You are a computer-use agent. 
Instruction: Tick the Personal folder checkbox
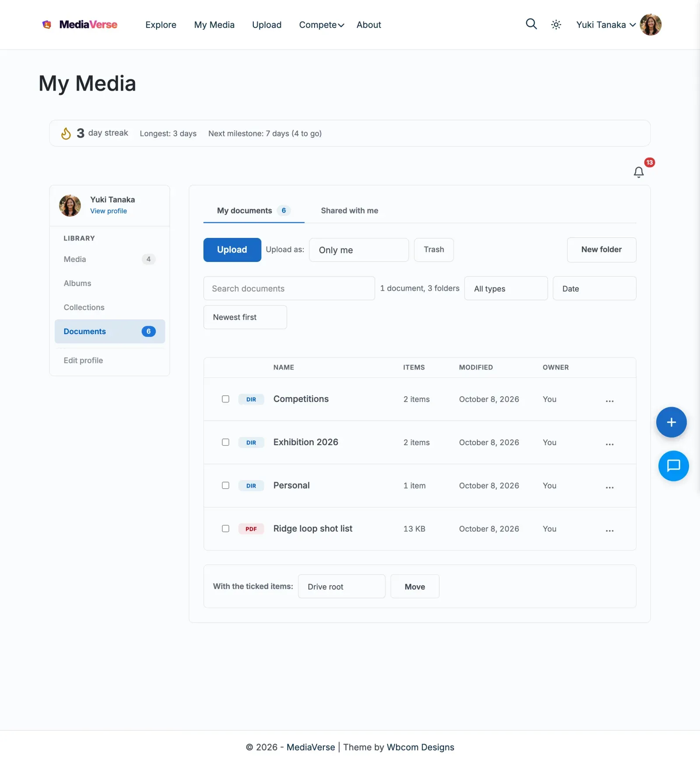pos(225,485)
